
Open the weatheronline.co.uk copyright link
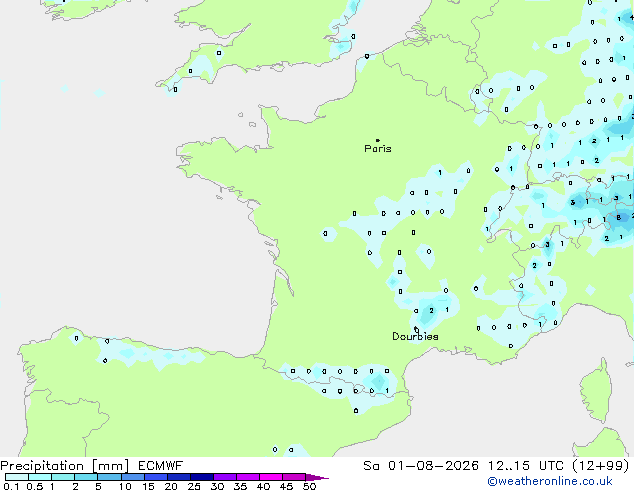click(550, 481)
